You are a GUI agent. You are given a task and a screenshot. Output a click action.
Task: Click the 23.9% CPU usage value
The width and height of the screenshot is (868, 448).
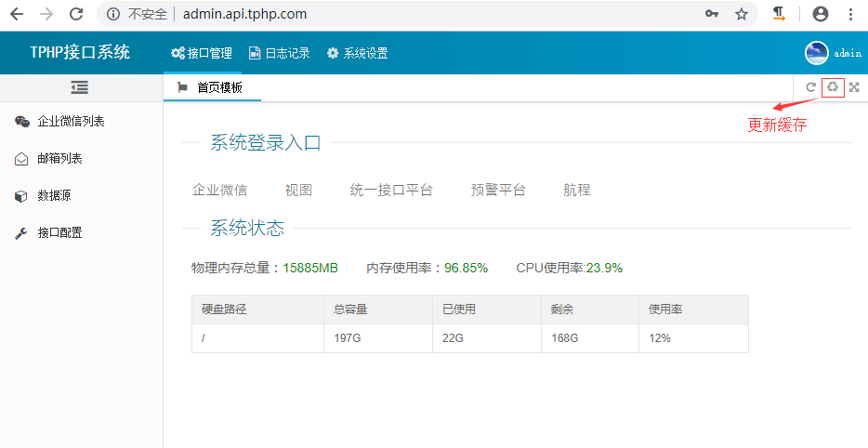click(604, 268)
